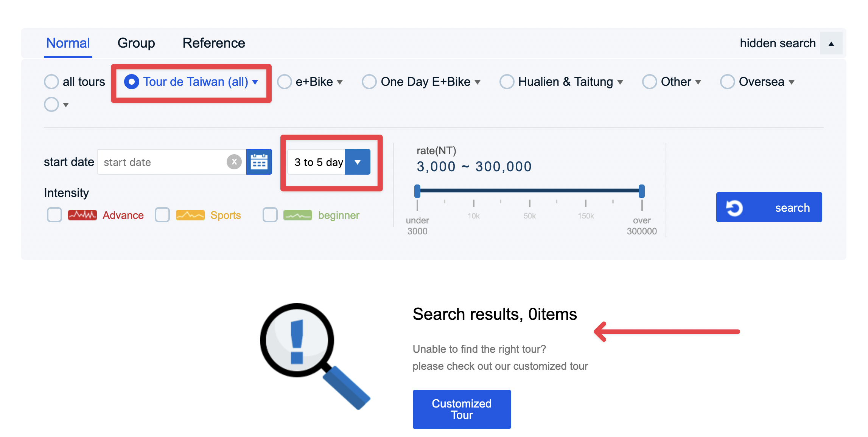
Task: Open the calendar date picker icon
Action: tap(259, 162)
